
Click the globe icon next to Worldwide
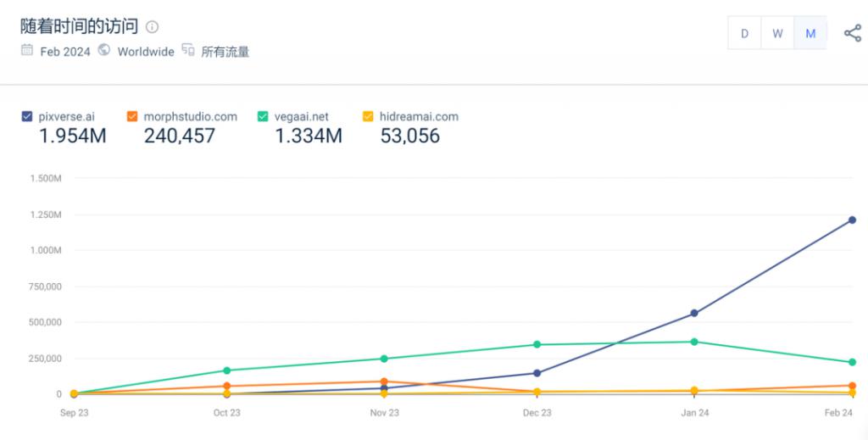(104, 50)
